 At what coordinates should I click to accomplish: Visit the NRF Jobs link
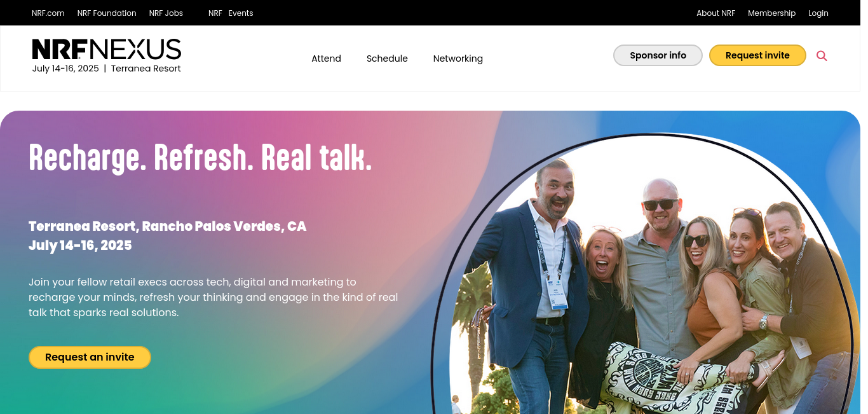click(x=166, y=13)
